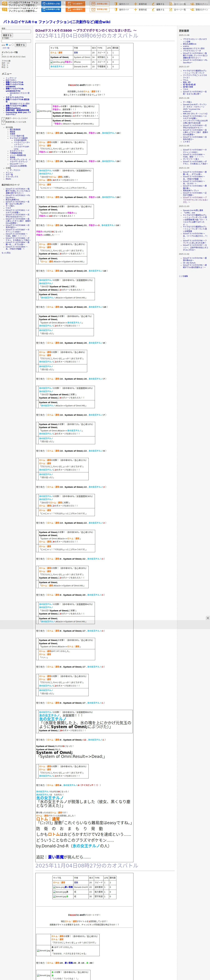The height and width of the screenshot is (980, 210).
Task: Open 直轄Virtualboss menu link
Action: pos(13,108)
